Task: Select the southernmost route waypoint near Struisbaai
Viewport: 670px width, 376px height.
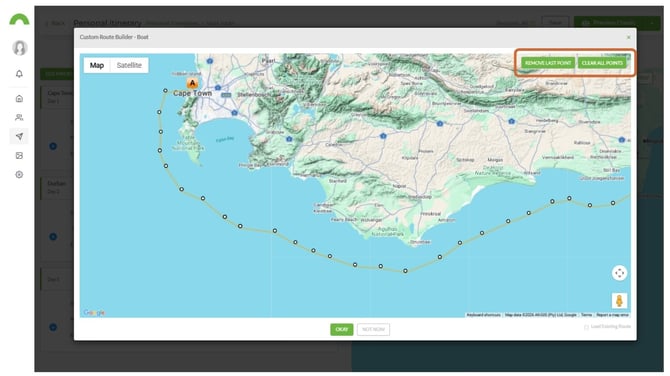Action: click(405, 271)
